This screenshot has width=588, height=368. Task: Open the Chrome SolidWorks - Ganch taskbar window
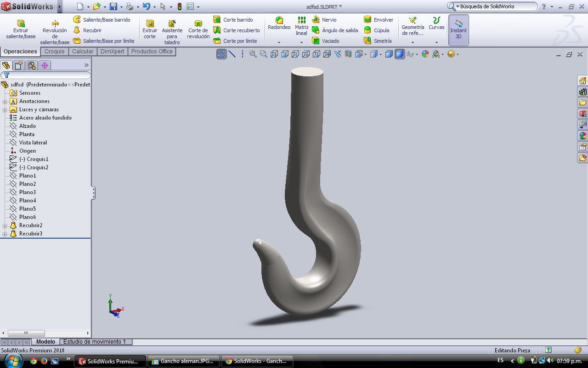[257, 361]
